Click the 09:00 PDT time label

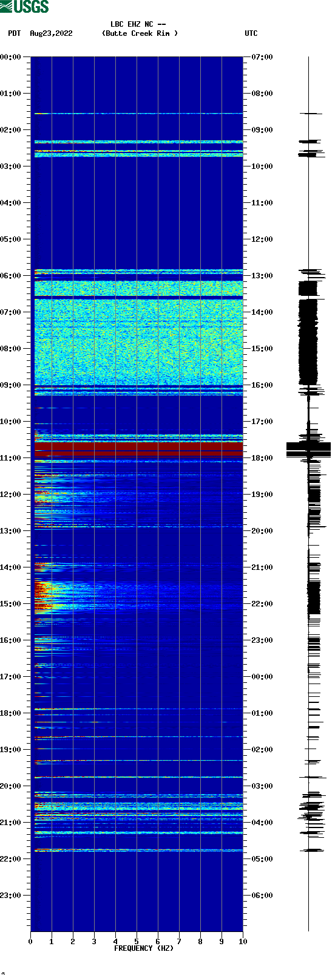coord(11,385)
